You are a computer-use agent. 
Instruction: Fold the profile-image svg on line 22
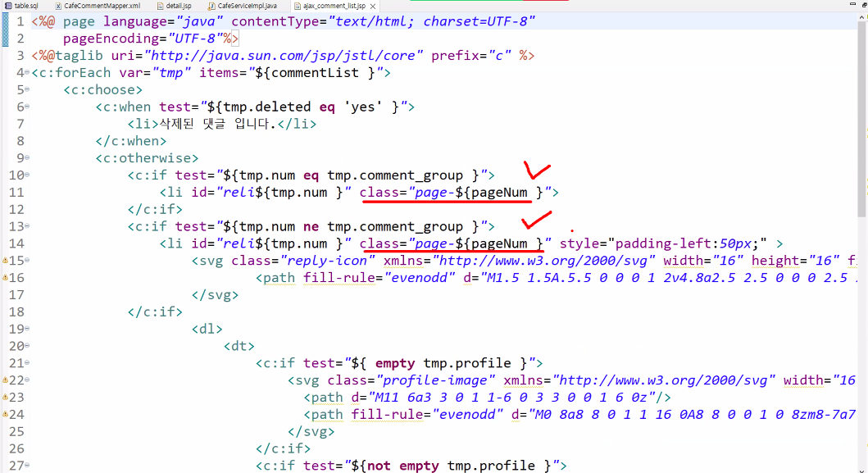[x=27, y=380]
